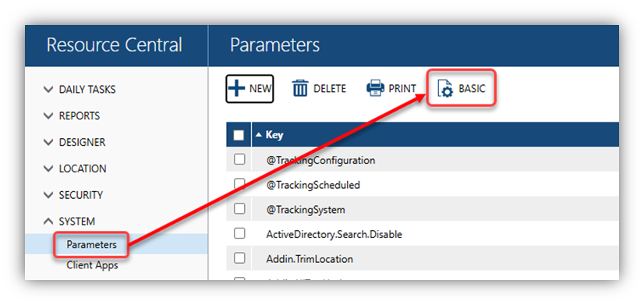Click the DELETE trash can icon
The image size is (644, 305).
(x=300, y=88)
